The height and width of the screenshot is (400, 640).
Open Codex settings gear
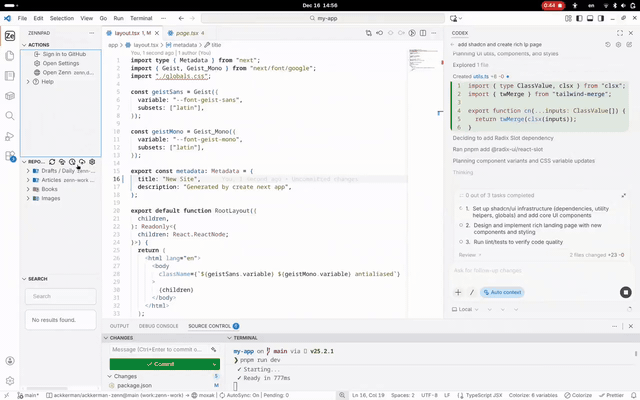[x=618, y=44]
